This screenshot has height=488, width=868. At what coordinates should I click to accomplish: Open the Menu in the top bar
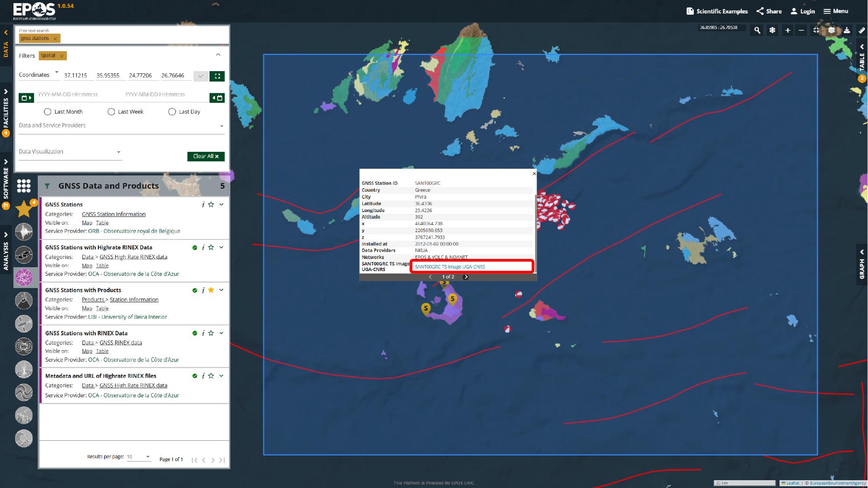coord(835,11)
